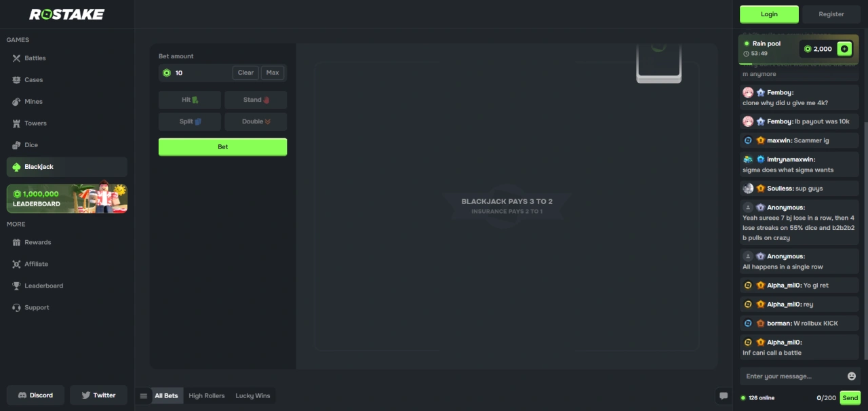Viewport: 868px width, 411px height.
Task: Open Leaderboard under More section
Action: [66, 286]
